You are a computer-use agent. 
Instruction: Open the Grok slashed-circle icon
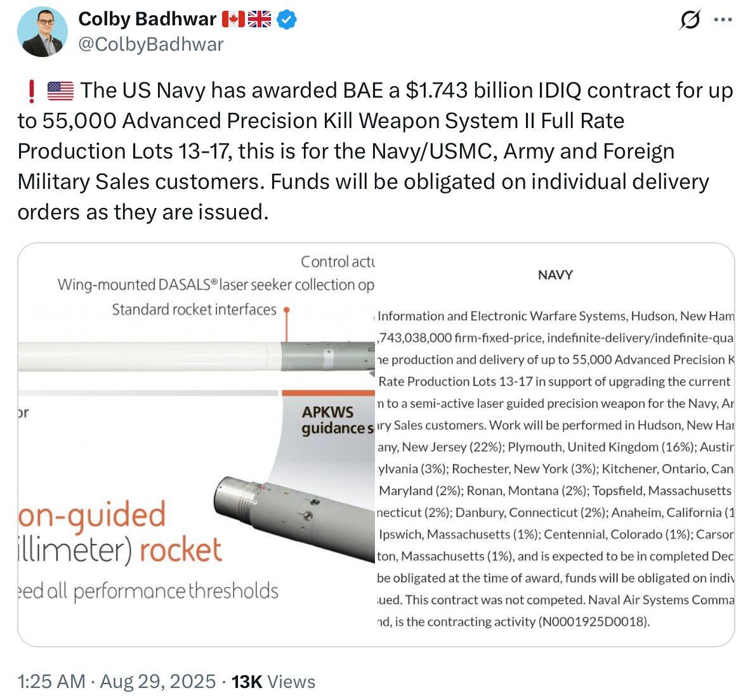tap(690, 20)
